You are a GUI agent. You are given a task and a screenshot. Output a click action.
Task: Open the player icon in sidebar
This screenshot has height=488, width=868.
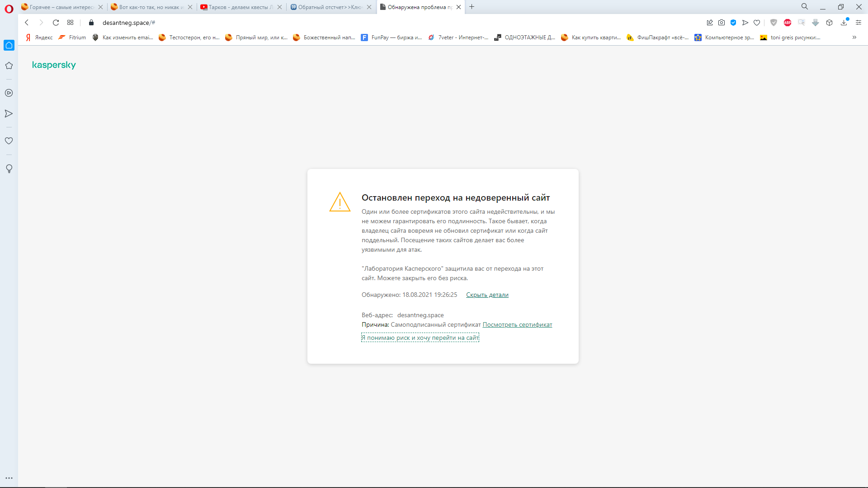[9, 93]
